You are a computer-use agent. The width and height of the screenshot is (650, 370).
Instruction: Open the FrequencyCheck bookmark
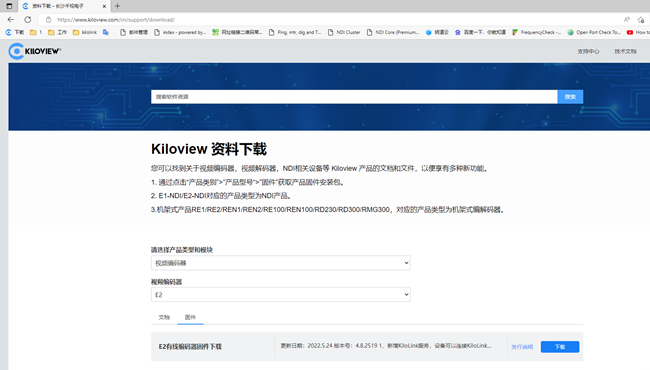pyautogui.click(x=536, y=32)
